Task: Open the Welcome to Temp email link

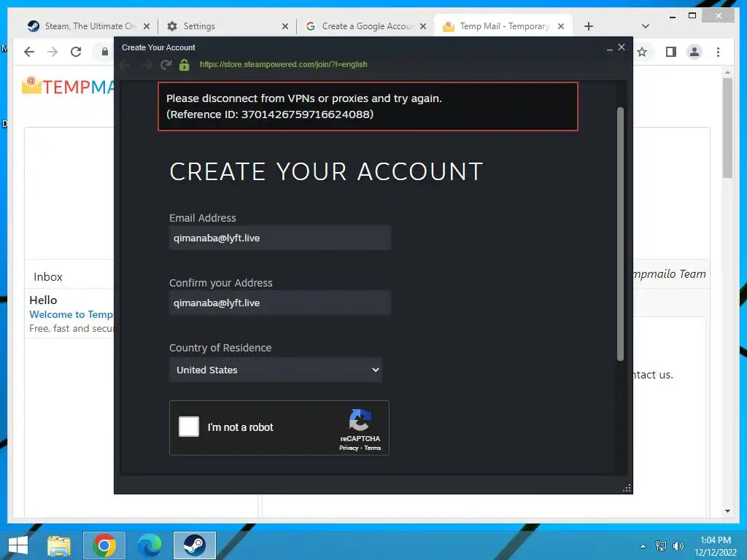Action: [71, 314]
